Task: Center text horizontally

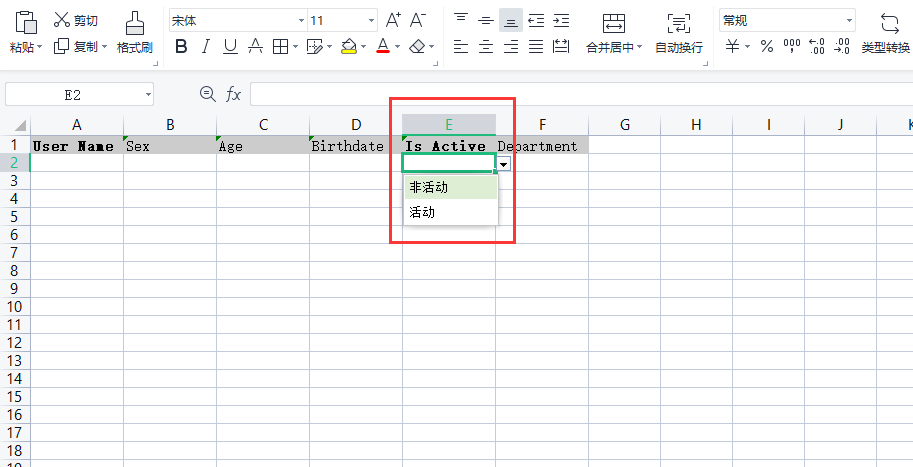Action: coord(486,47)
